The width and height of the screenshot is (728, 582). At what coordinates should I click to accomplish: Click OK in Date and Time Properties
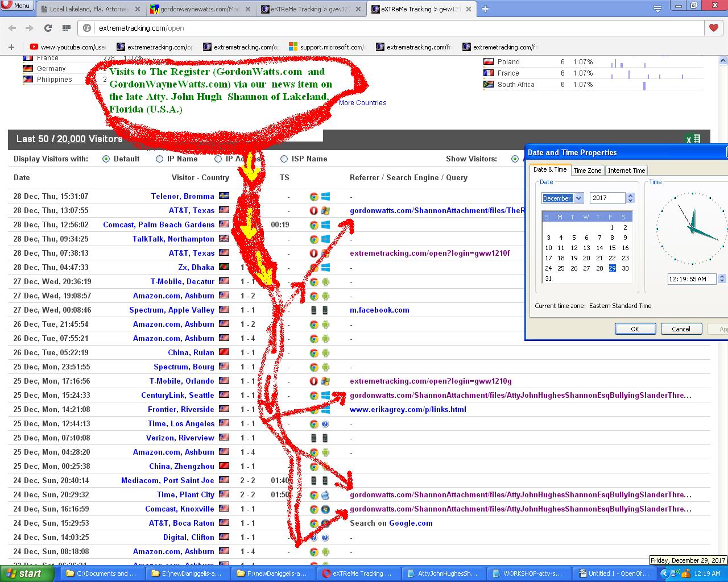pyautogui.click(x=635, y=329)
